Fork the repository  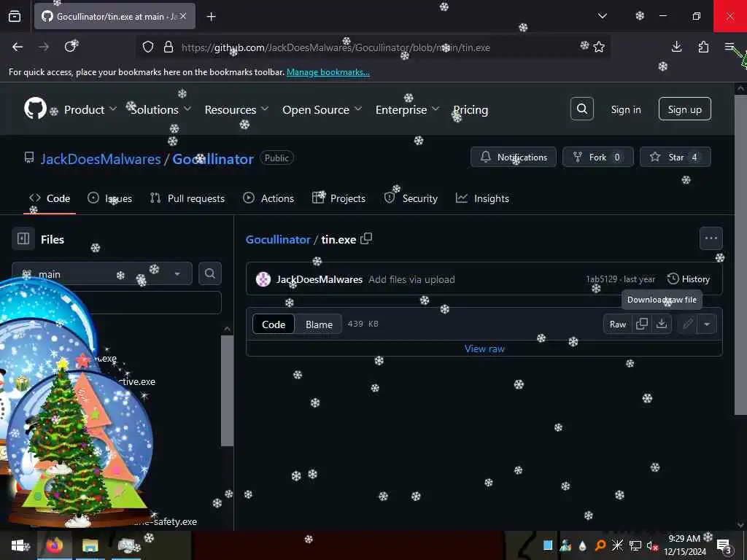(x=597, y=157)
